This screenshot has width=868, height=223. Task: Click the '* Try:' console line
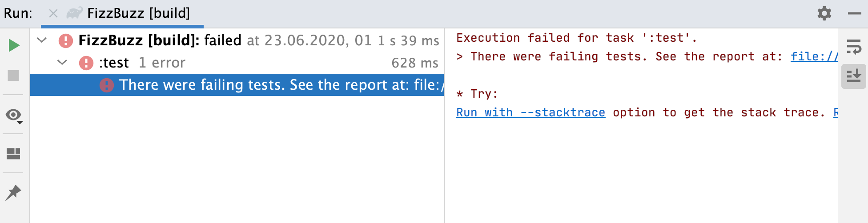[477, 94]
